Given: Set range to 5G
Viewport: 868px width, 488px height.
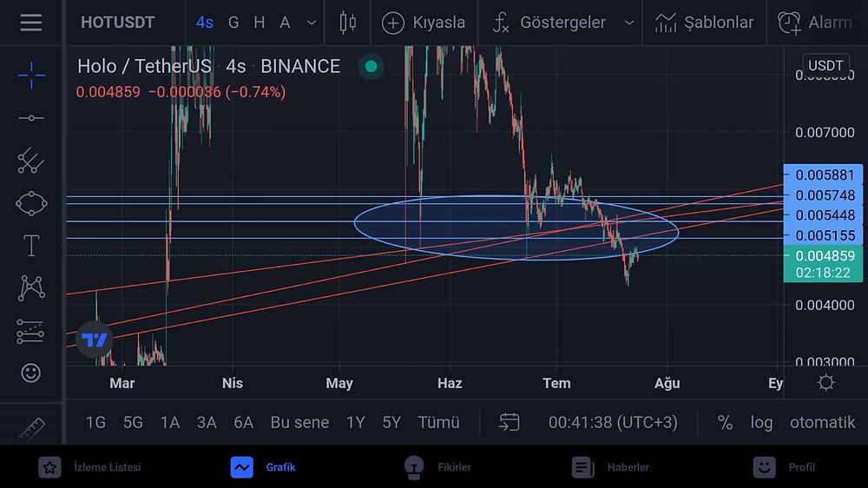Looking at the screenshot, I should [x=133, y=423].
